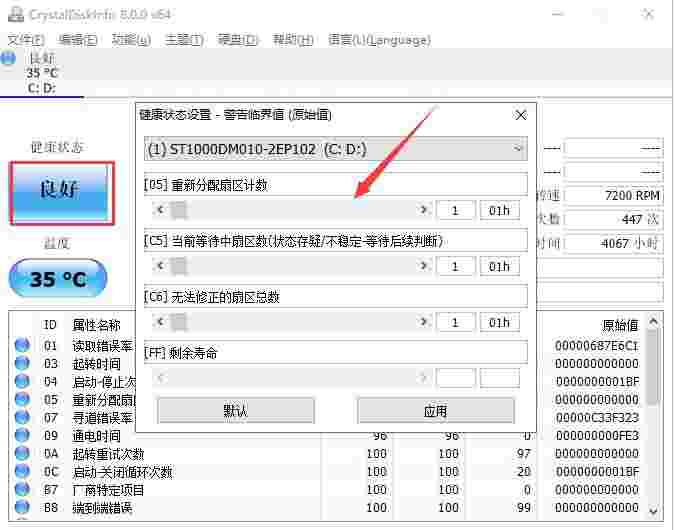Click the 原始值 column header
Image resolution: width=674 pixels, height=530 pixels.
tap(620, 325)
